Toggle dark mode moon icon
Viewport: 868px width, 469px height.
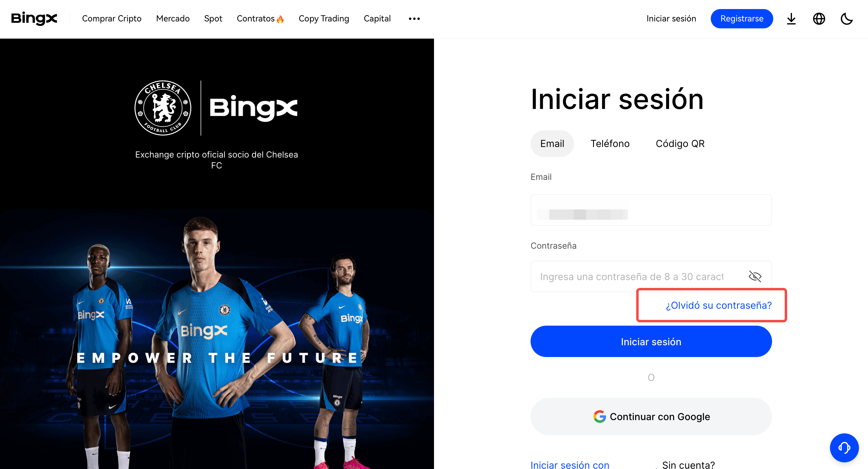847,18
